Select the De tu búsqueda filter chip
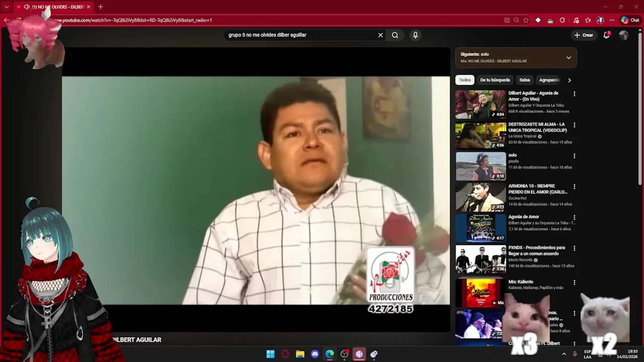 (x=495, y=80)
